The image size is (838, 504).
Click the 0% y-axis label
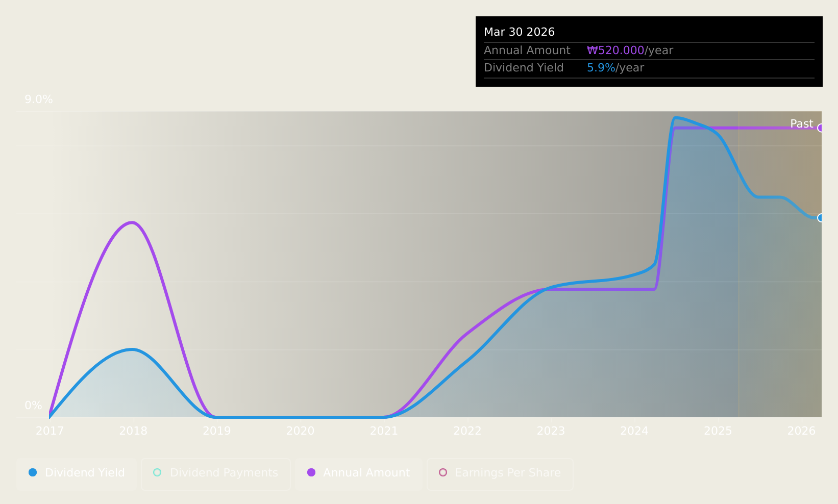pos(34,406)
